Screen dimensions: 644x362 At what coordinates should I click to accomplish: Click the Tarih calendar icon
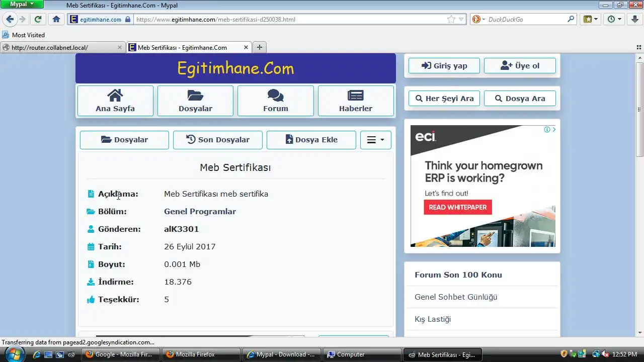[91, 247]
